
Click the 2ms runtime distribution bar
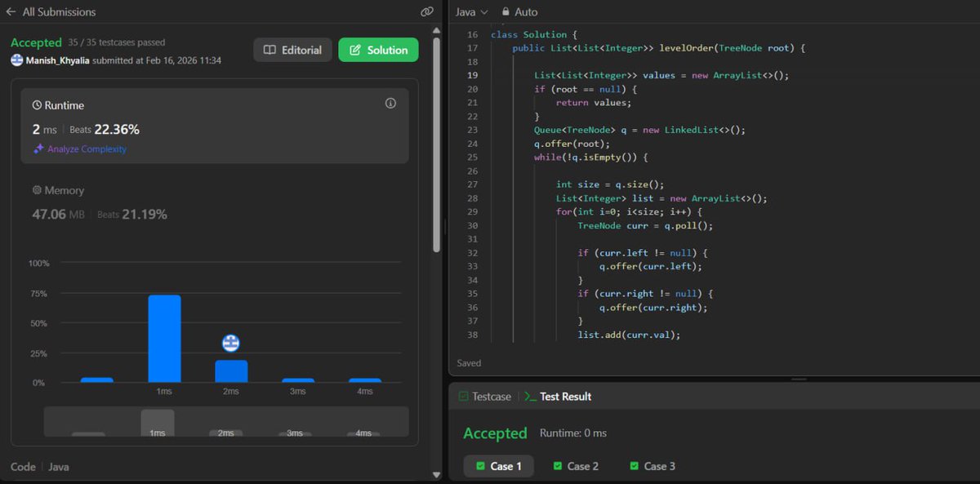(231, 371)
